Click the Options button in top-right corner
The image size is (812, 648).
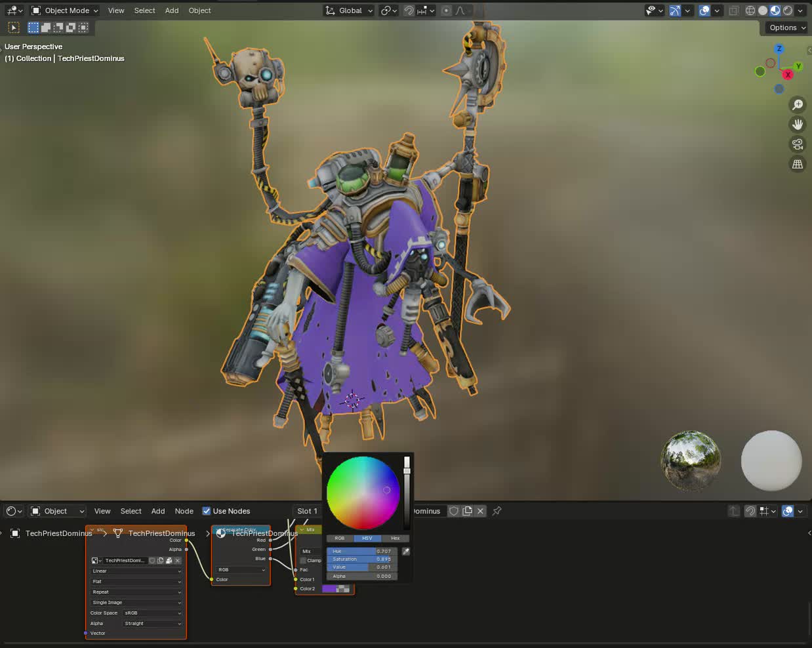[x=785, y=28]
